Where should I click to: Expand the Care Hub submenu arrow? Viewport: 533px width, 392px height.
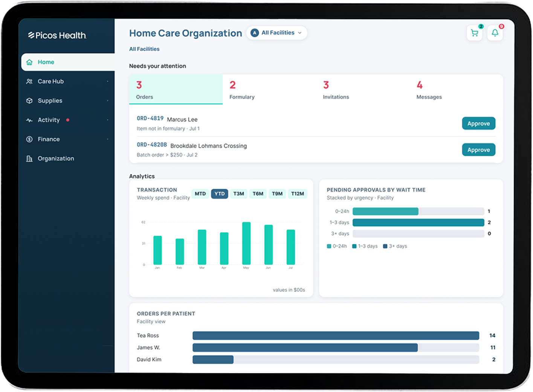pyautogui.click(x=107, y=81)
